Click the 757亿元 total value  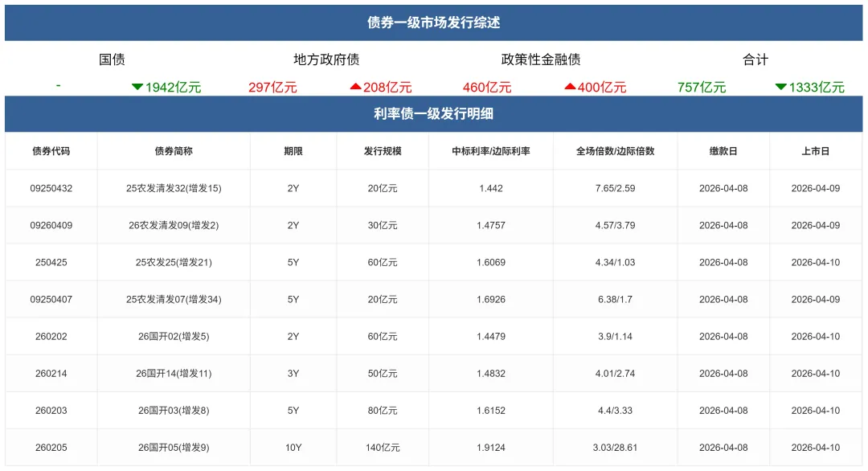tap(701, 86)
